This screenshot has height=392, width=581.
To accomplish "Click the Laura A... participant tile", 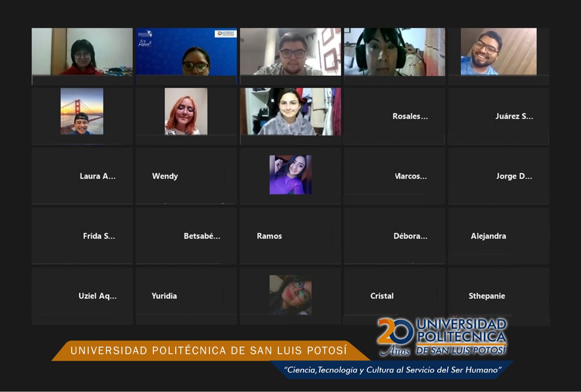I will [x=82, y=176].
